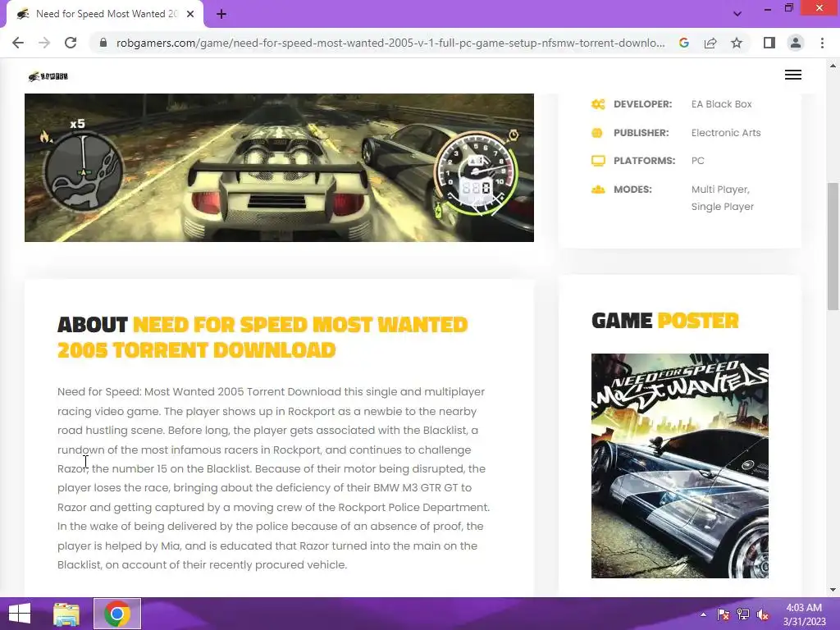Click the scrollbar up arrow
Viewport: 840px width, 630px height.
click(x=833, y=66)
